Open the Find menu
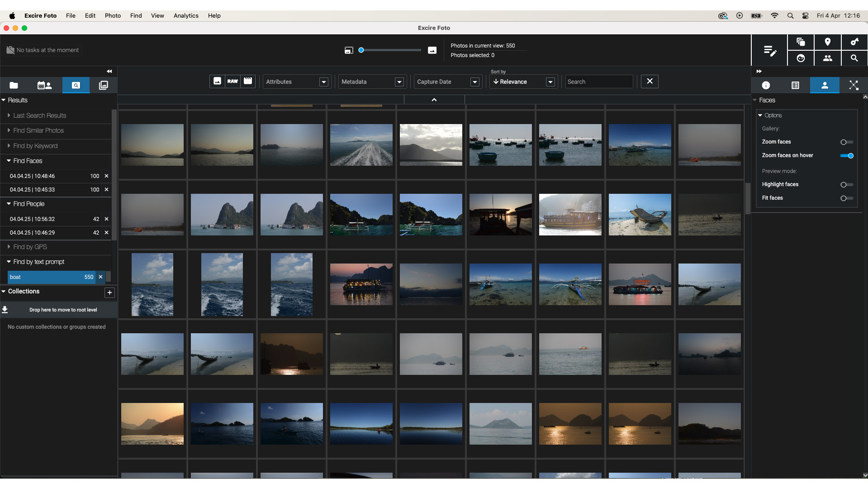Viewport: 868px width, 489px height. [136, 15]
